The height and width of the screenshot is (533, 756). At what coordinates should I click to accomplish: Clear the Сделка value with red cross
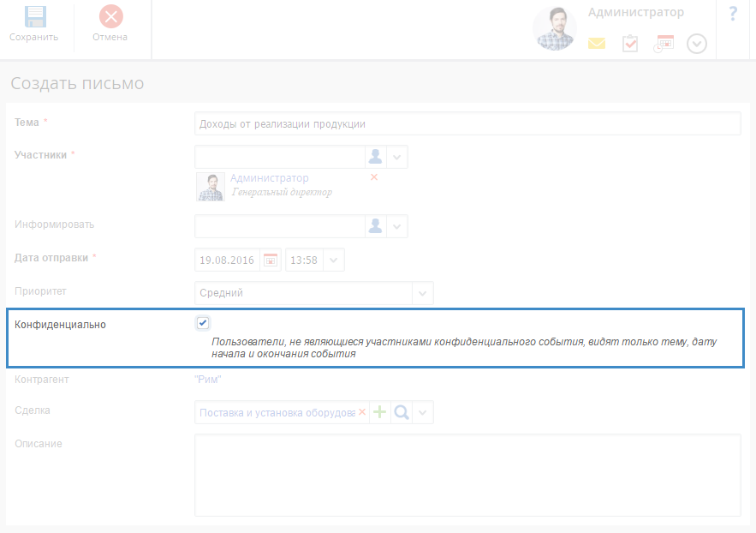(362, 412)
